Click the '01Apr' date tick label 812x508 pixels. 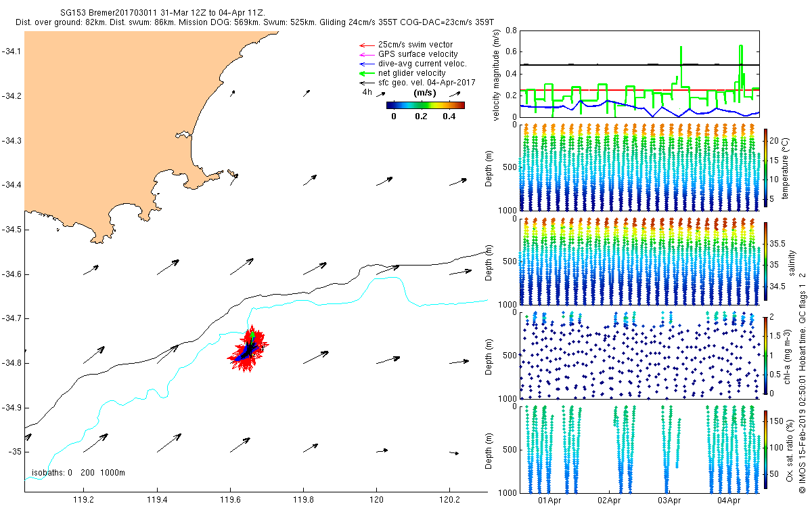tap(549, 500)
